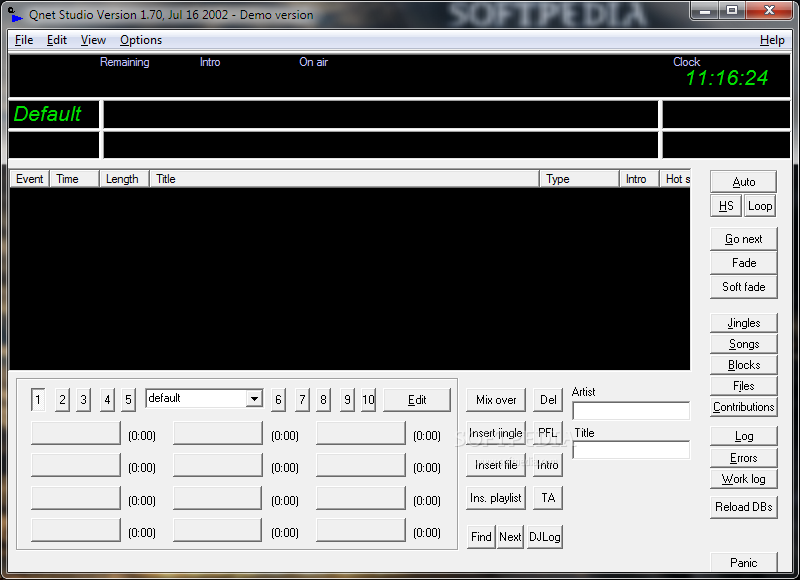Image resolution: width=800 pixels, height=580 pixels.
Task: Open the Help menu
Action: tap(772, 40)
